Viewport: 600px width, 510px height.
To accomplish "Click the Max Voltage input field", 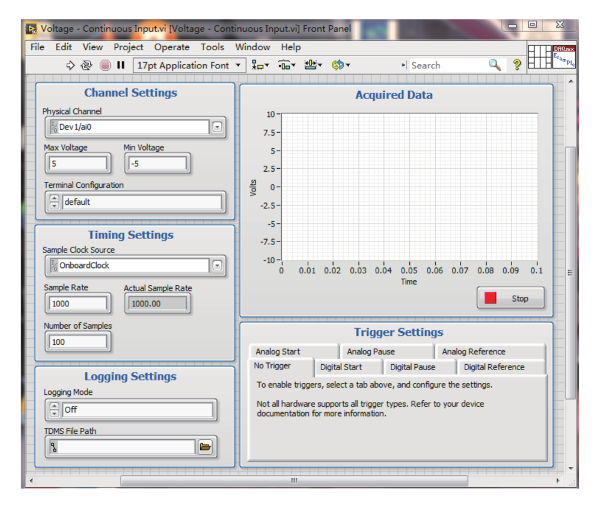I will pos(78,164).
